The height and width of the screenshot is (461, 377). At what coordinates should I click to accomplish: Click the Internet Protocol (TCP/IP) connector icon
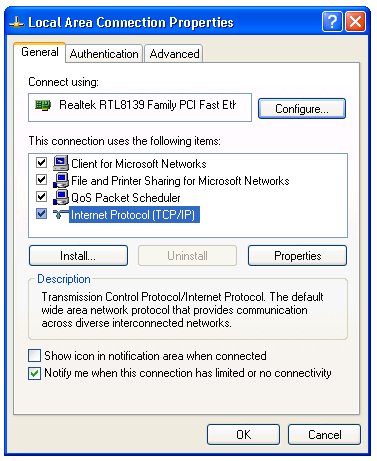pyautogui.click(x=61, y=214)
